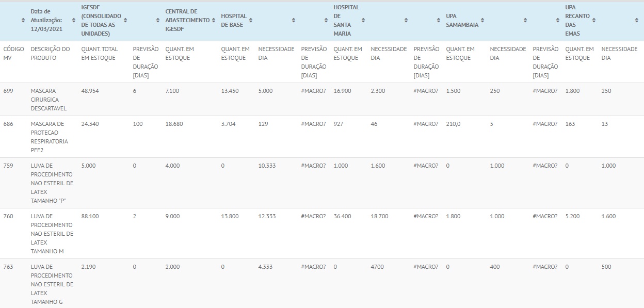
Task: Click UPA Samambaia daily need 400
Action: click(495, 267)
